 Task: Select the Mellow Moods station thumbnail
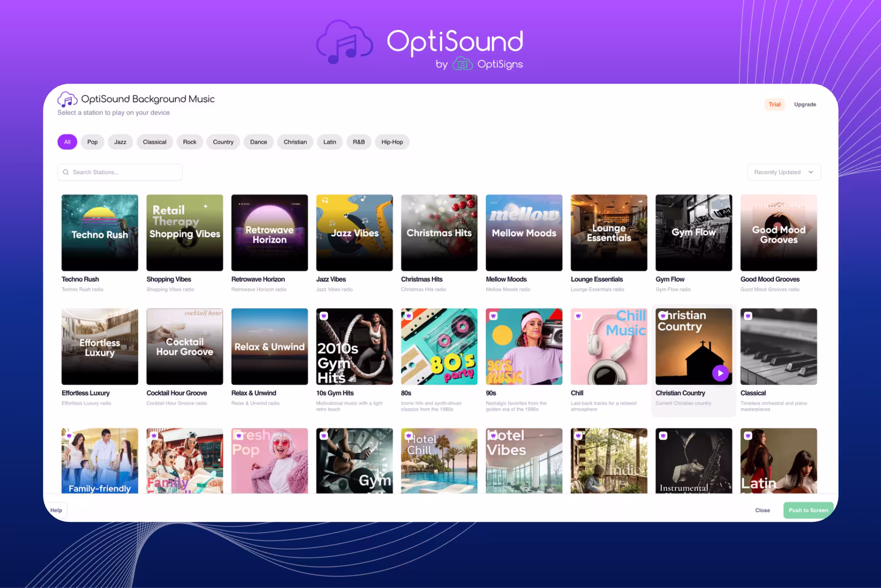coord(524,233)
